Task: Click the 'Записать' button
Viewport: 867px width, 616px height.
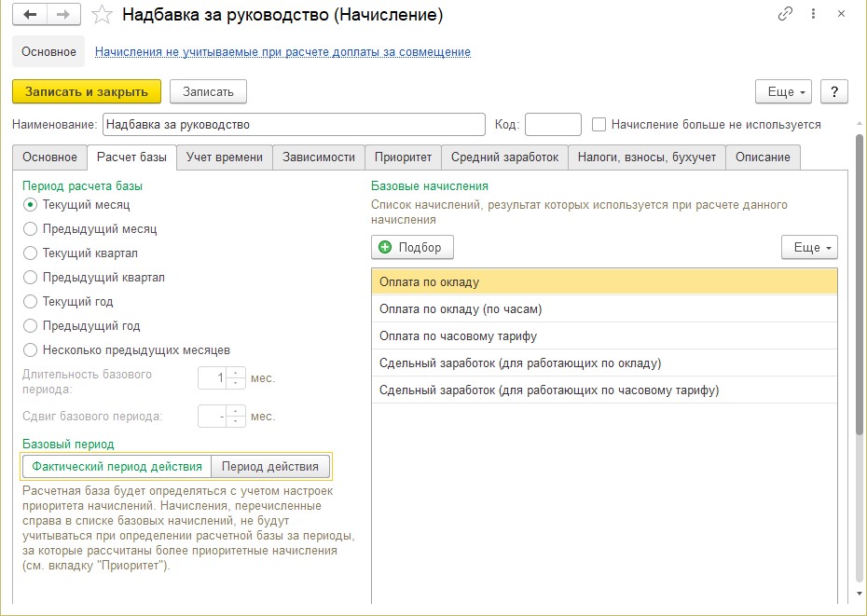Action: pos(208,91)
